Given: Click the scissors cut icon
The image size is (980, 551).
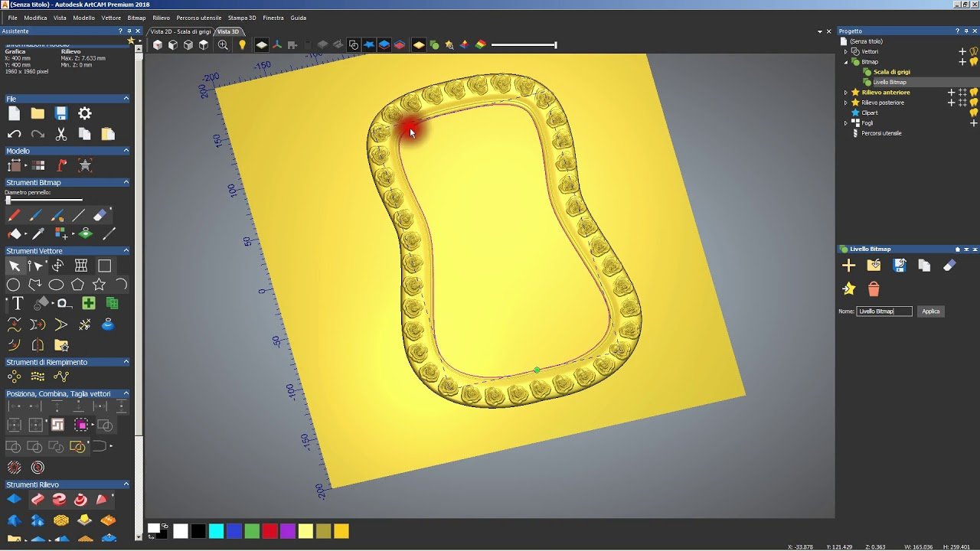Looking at the screenshot, I should [61, 134].
